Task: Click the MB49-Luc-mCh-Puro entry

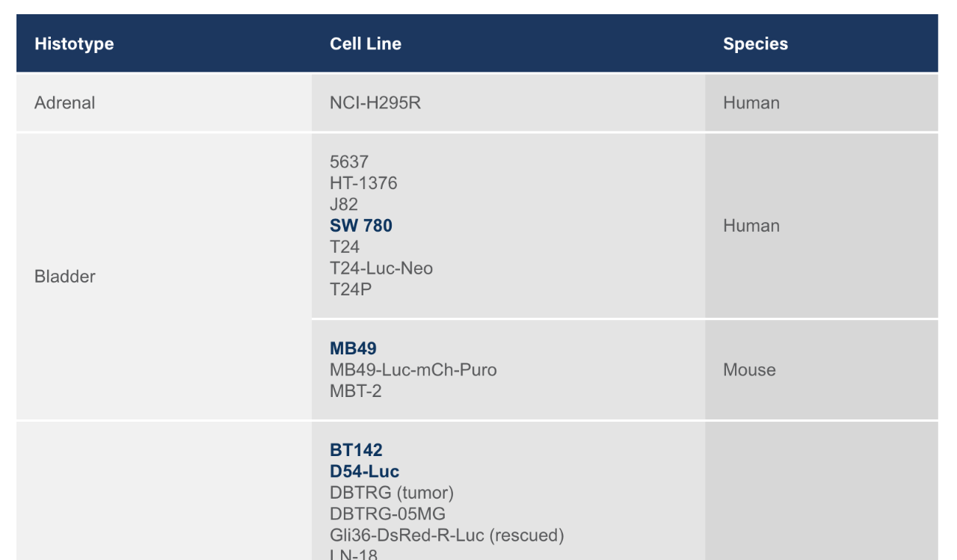Action: 413,370
